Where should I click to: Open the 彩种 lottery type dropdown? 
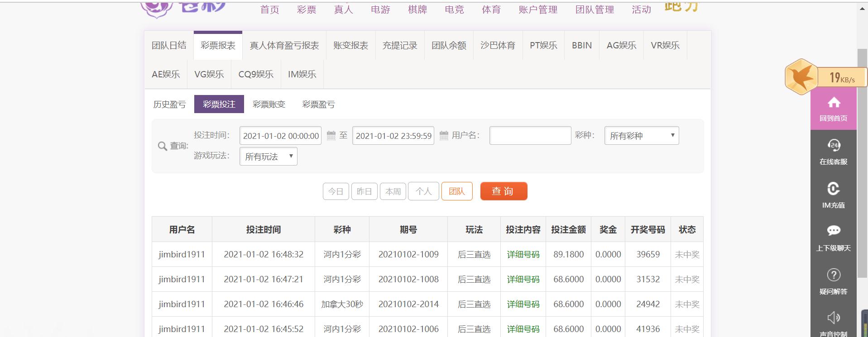pos(642,136)
